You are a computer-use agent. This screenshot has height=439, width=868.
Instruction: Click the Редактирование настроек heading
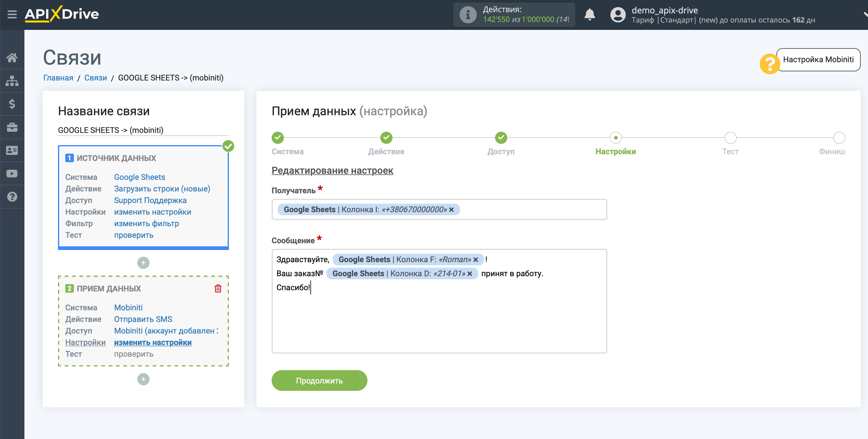(332, 170)
